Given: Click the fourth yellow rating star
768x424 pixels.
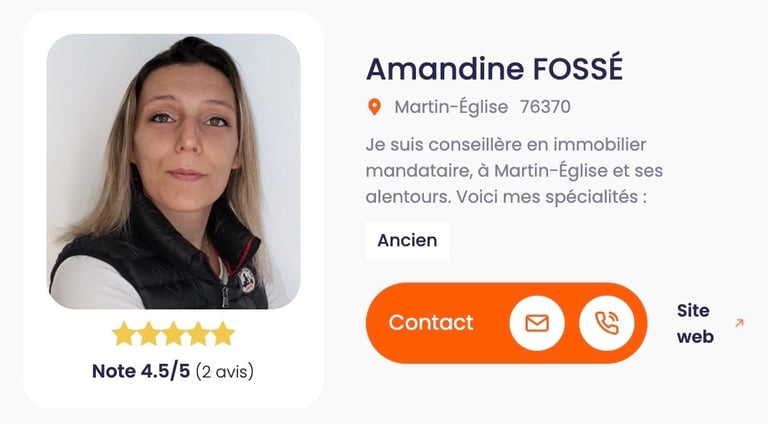Looking at the screenshot, I should click(198, 334).
